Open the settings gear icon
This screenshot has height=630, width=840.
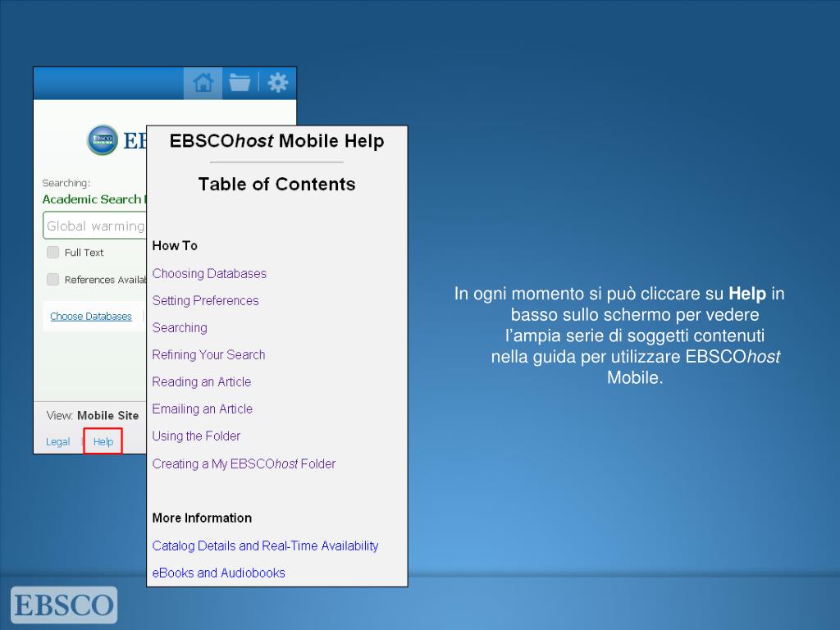(277, 83)
